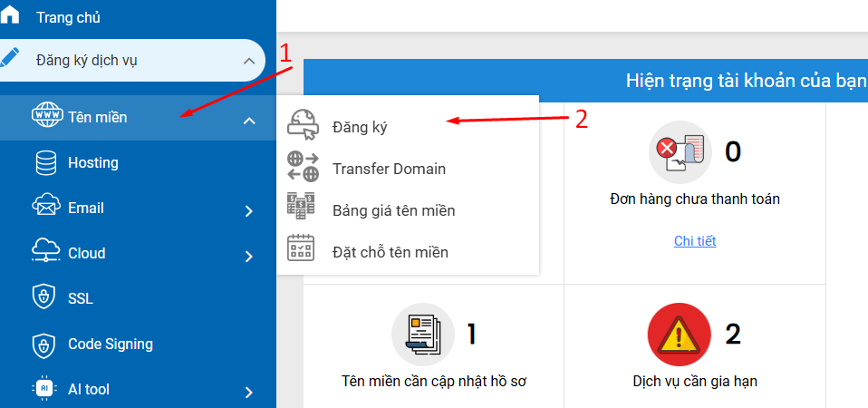Open the Chi tiết link
The height and width of the screenshot is (408, 868).
coord(695,240)
